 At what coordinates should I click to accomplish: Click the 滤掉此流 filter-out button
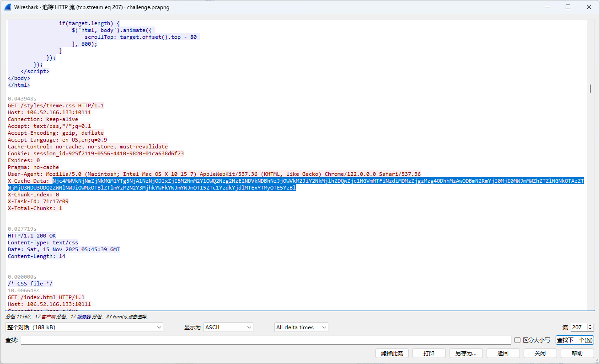click(392, 353)
